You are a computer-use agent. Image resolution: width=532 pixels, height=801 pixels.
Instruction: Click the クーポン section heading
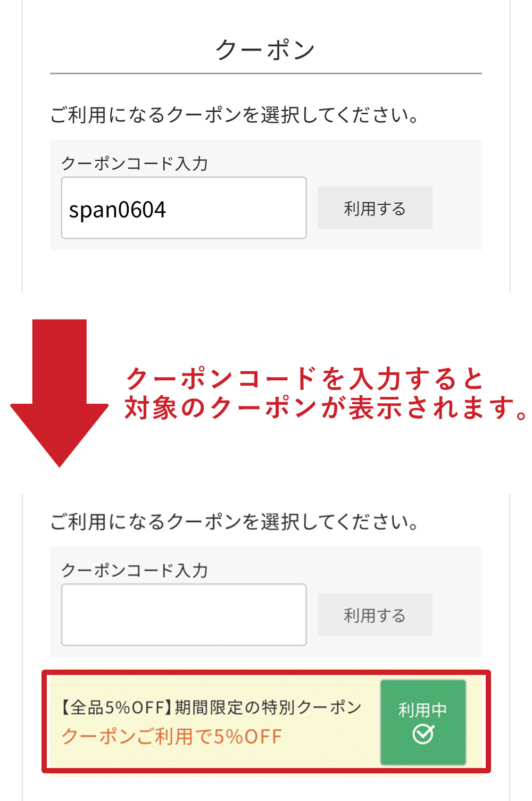(265, 50)
